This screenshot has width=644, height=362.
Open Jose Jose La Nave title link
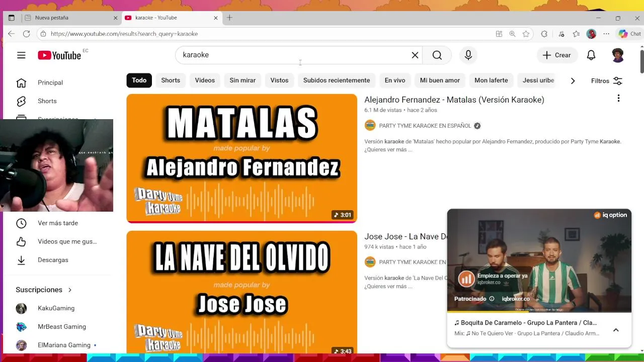tap(406, 236)
